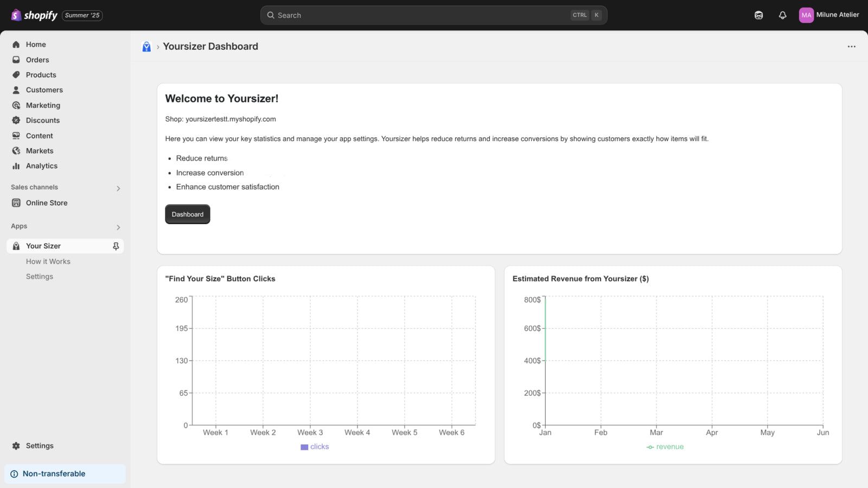Image resolution: width=868 pixels, height=488 pixels.
Task: Click the Discounts badge icon
Action: (x=16, y=120)
